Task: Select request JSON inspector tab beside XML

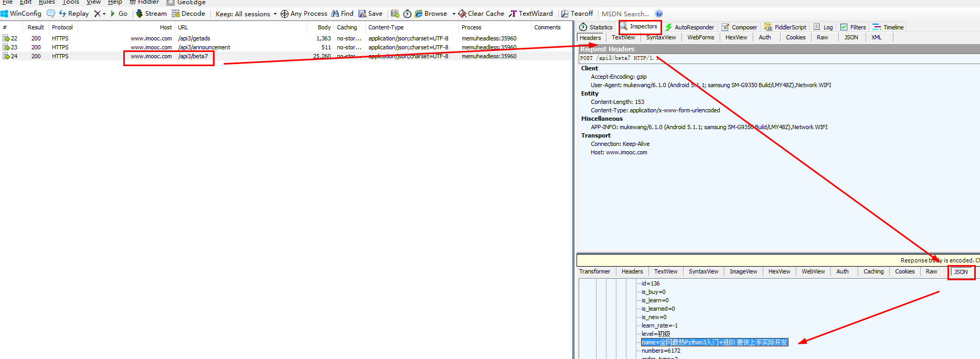Action: (x=851, y=38)
